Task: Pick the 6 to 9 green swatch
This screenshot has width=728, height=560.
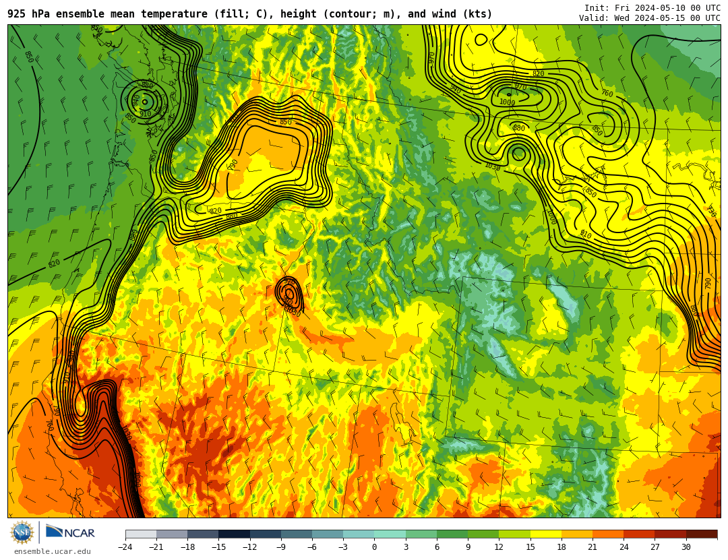Action: point(452,534)
